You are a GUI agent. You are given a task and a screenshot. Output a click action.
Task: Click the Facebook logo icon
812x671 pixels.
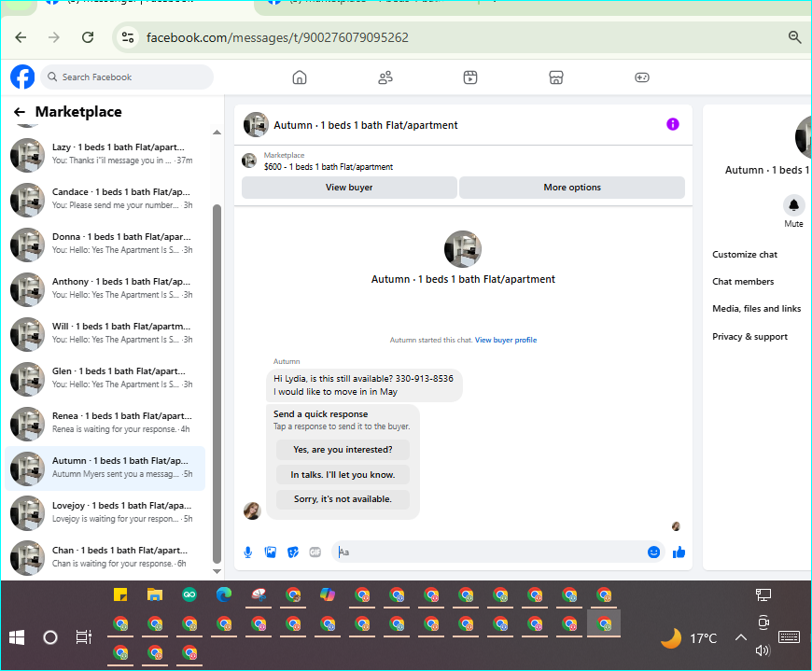click(x=22, y=77)
